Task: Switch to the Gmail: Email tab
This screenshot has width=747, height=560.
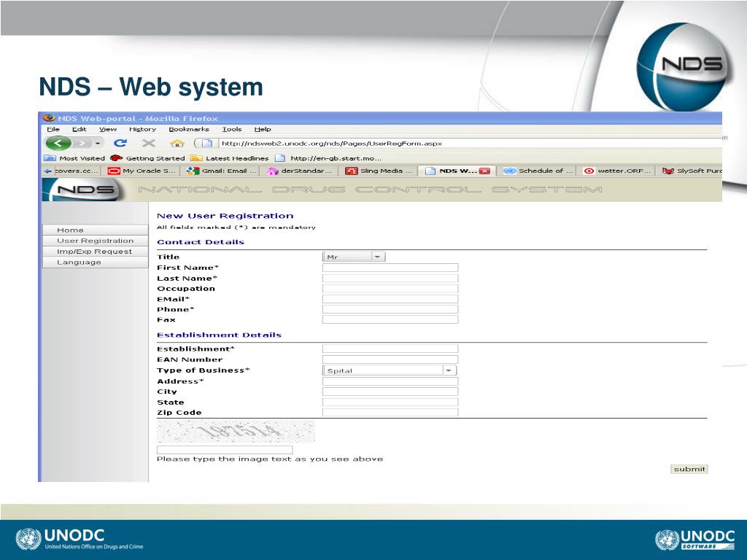Action: click(x=222, y=171)
